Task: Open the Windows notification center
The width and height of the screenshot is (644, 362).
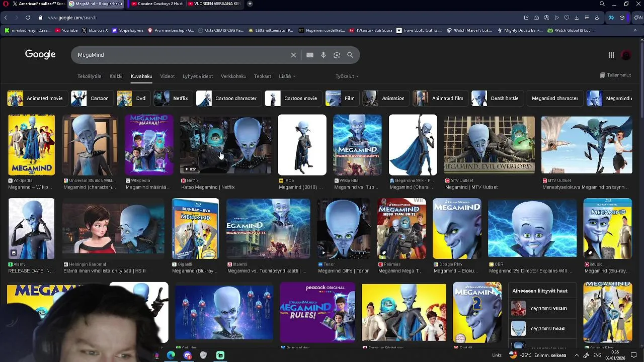Action: tap(634, 355)
